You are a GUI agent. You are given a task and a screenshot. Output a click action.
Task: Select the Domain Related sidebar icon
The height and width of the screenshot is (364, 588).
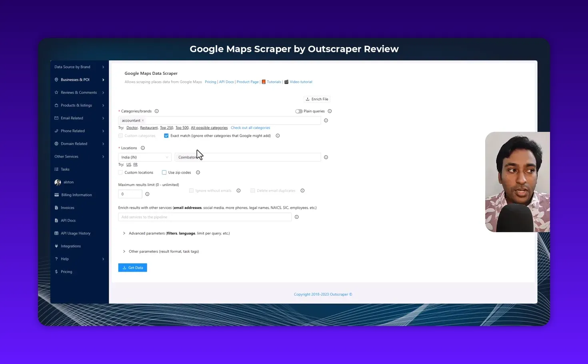56,144
